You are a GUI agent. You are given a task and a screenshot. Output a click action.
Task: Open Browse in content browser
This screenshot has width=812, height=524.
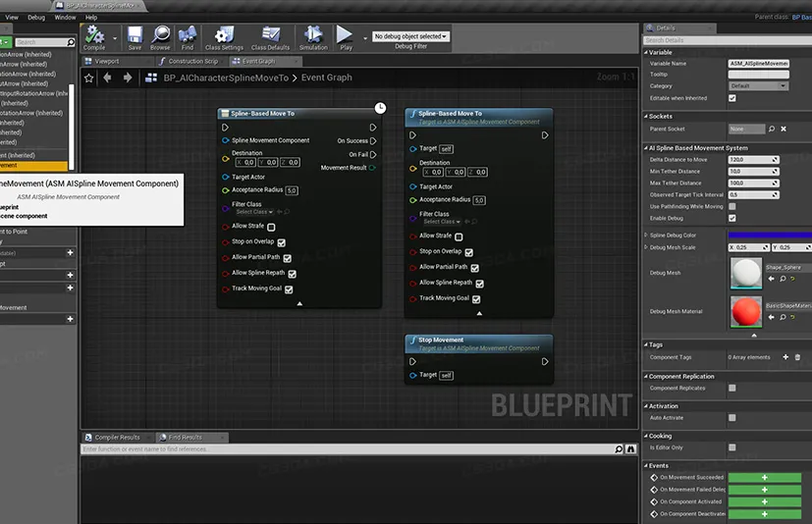pos(161,38)
